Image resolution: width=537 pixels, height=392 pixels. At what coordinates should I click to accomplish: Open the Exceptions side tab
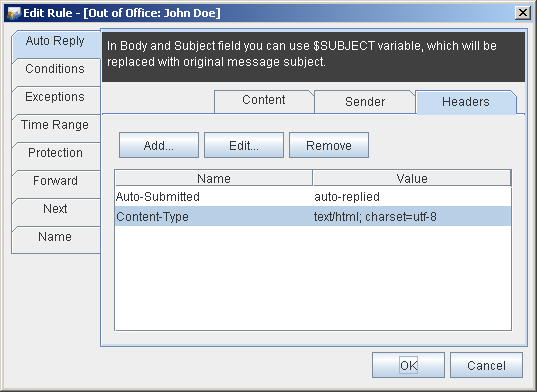(56, 100)
